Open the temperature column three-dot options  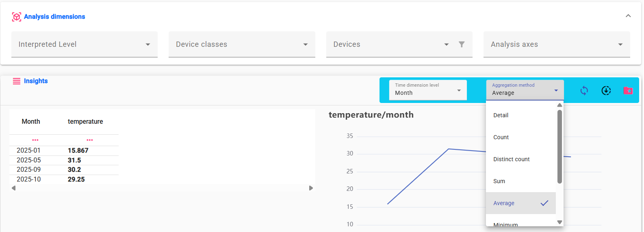point(90,140)
